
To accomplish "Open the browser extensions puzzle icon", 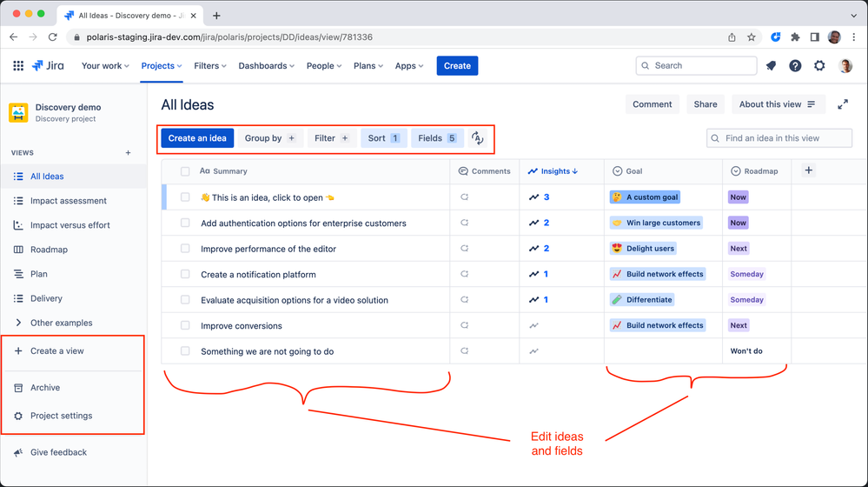I will 796,37.
